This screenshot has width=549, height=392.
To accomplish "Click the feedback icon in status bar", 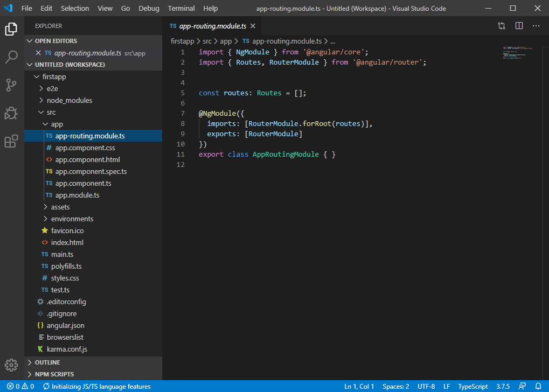I will (522, 387).
